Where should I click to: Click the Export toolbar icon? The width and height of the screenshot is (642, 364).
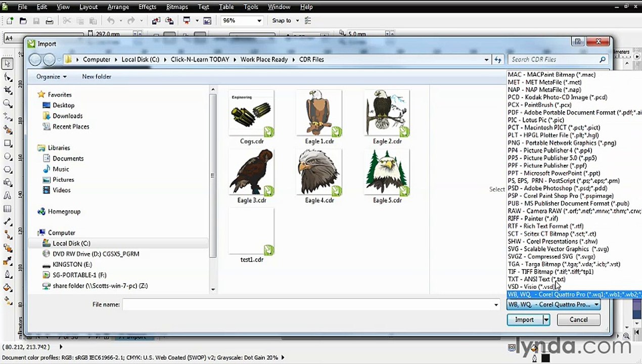pos(169,21)
